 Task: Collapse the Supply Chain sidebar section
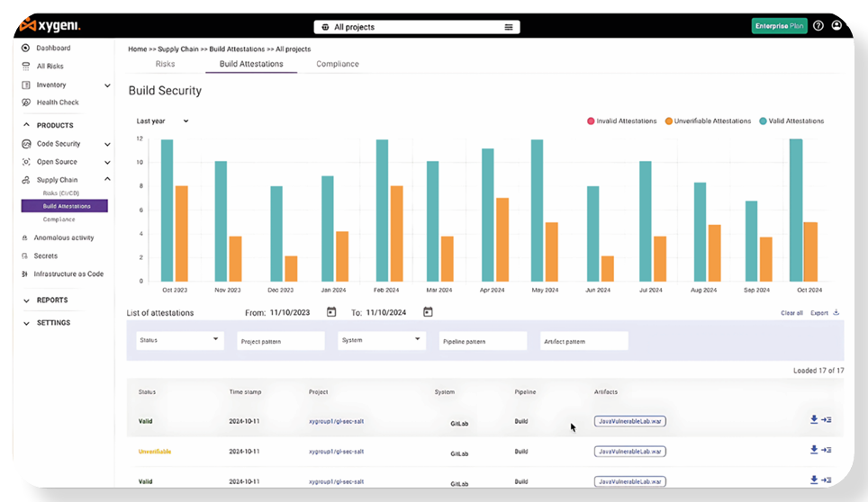(x=107, y=180)
